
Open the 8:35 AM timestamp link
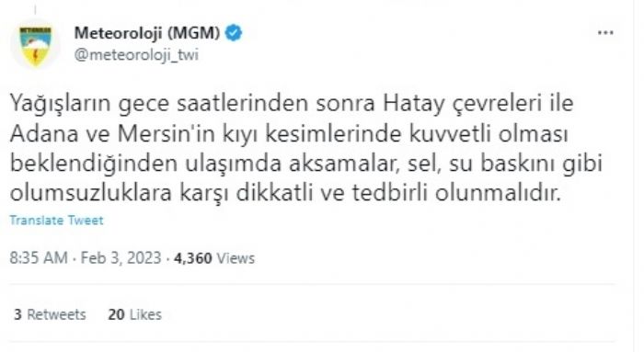click(39, 258)
